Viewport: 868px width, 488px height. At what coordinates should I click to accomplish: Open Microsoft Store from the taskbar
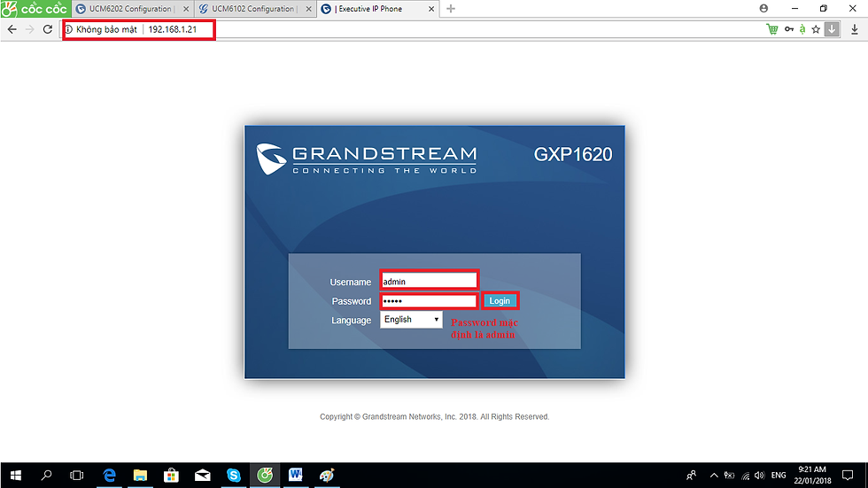click(x=171, y=476)
